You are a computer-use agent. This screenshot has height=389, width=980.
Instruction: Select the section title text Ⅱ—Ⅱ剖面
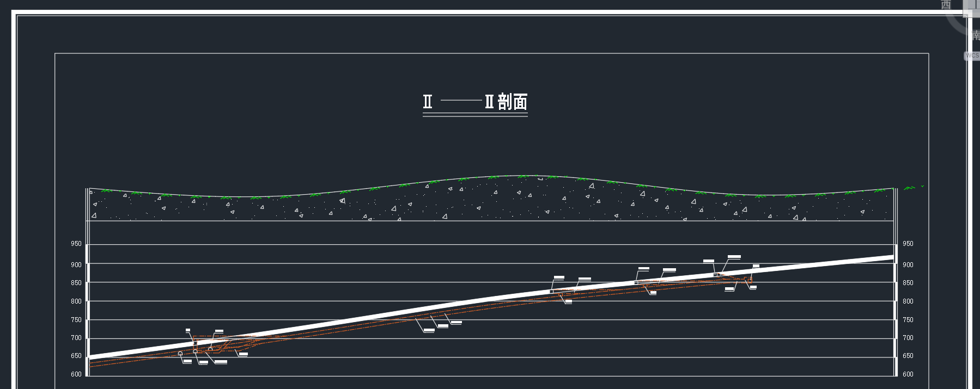475,102
